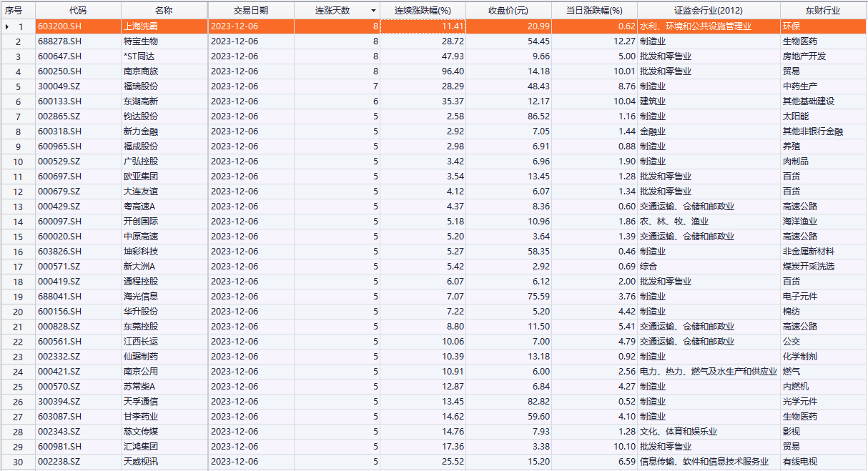Select row number 15 in 序号 column
Viewport: 868px width, 471px height.
(x=19, y=237)
